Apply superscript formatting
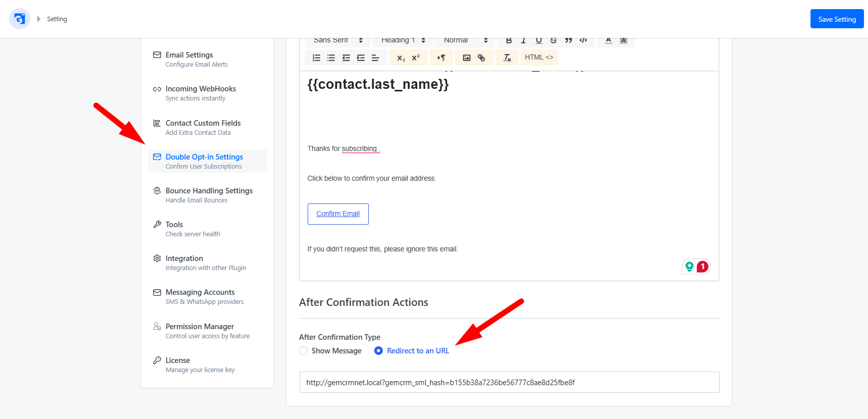Screen dimensions: 868x419 (x=416, y=58)
